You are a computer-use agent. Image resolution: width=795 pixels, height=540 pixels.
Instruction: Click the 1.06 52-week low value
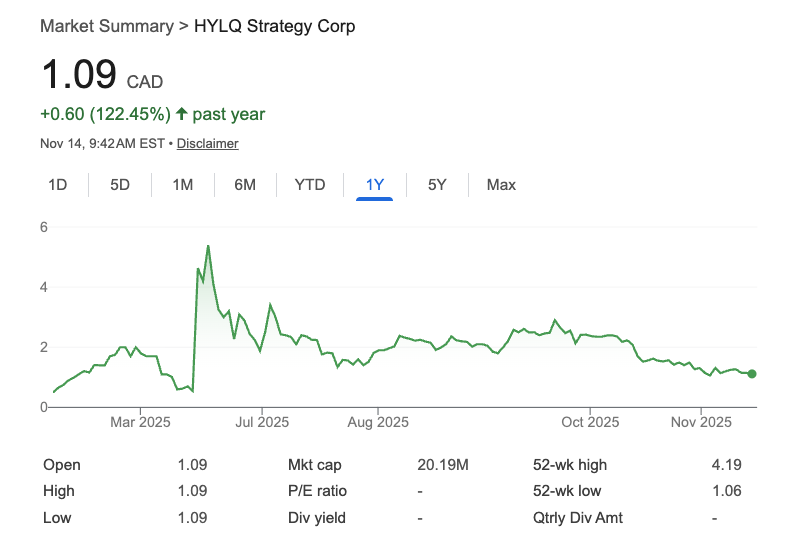click(x=727, y=491)
